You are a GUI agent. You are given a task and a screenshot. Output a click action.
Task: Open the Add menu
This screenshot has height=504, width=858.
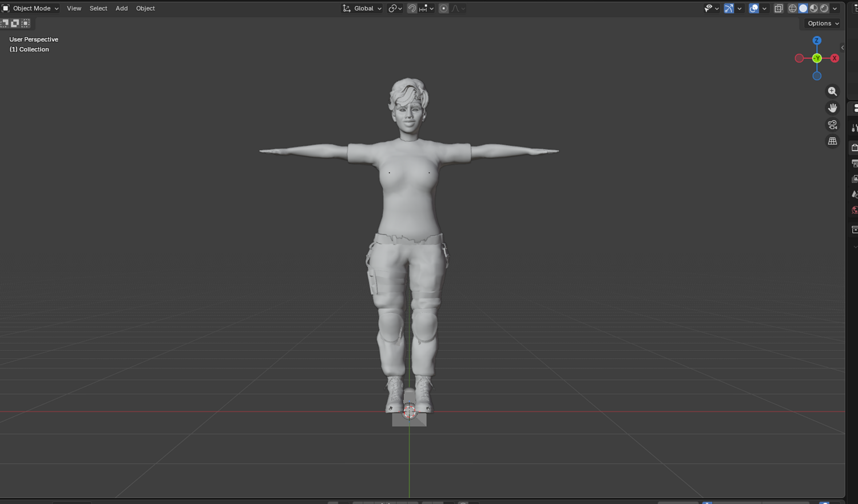pyautogui.click(x=122, y=9)
